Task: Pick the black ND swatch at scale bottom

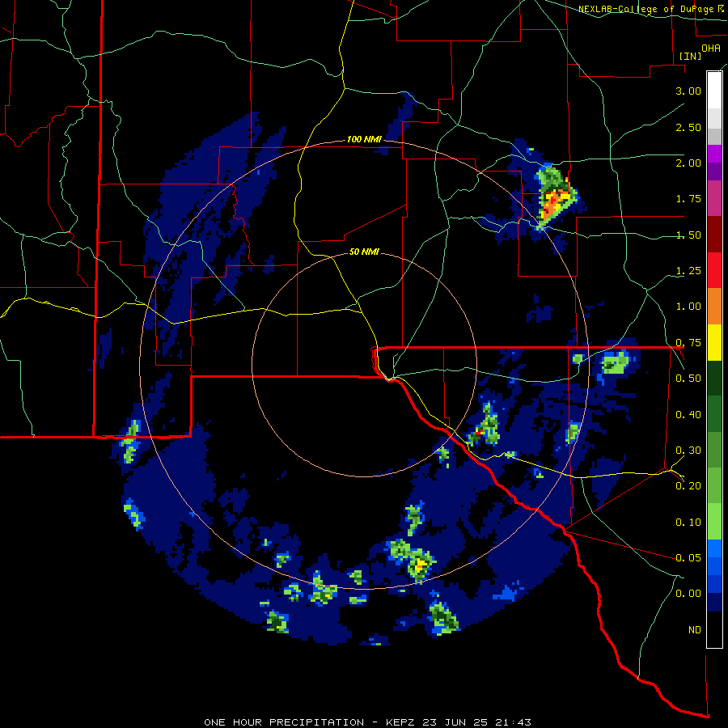Action: click(714, 629)
